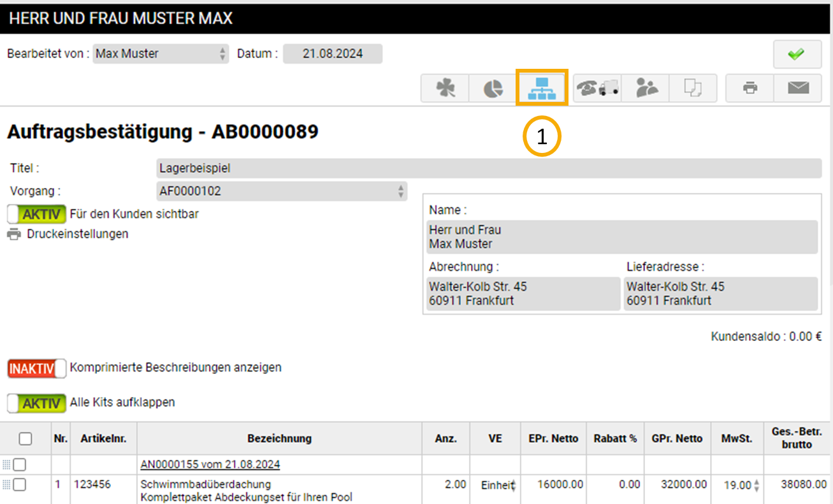Expand the Vorgang AF0000102 dropdown
Screen dimensions: 833x504
point(281,191)
